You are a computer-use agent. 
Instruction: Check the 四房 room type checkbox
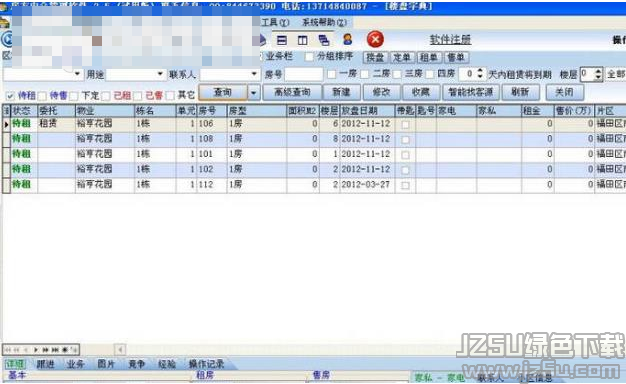pyautogui.click(x=430, y=74)
